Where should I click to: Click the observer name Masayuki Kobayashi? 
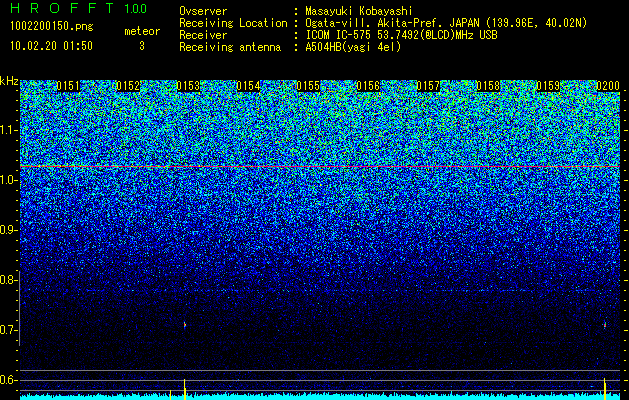click(x=359, y=11)
